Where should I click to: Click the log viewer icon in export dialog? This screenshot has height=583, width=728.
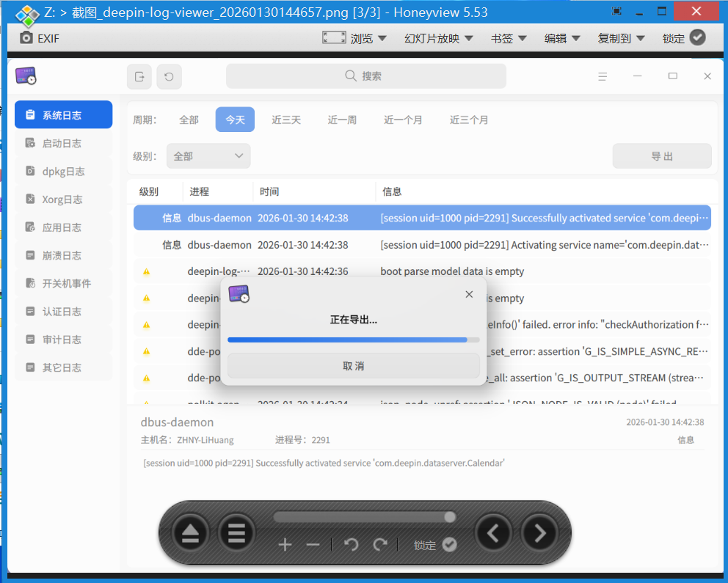tap(239, 294)
